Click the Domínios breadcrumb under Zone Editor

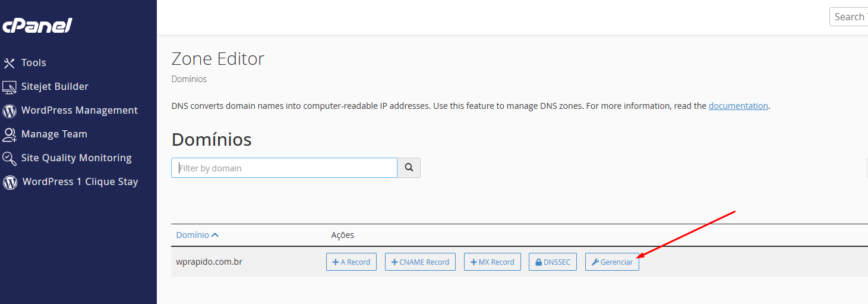point(189,79)
